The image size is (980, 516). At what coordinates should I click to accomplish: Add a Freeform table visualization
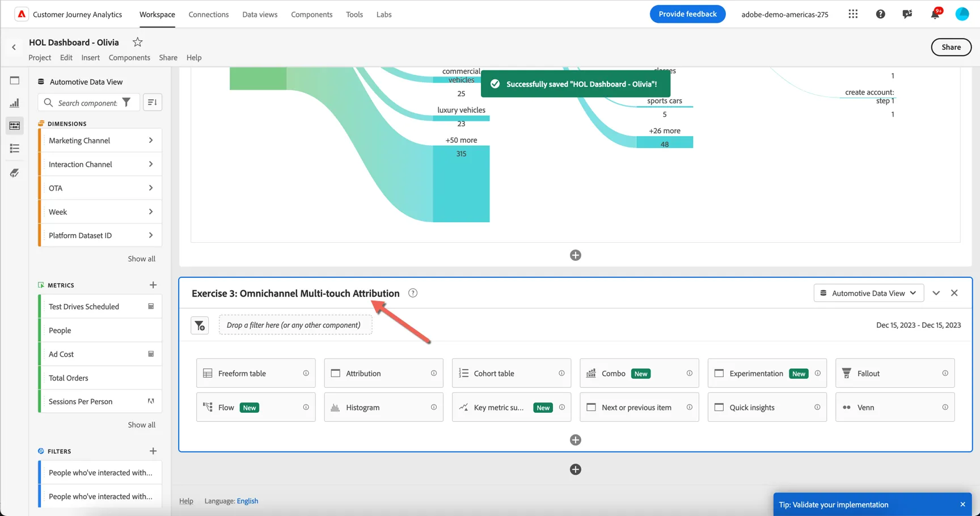coord(256,373)
